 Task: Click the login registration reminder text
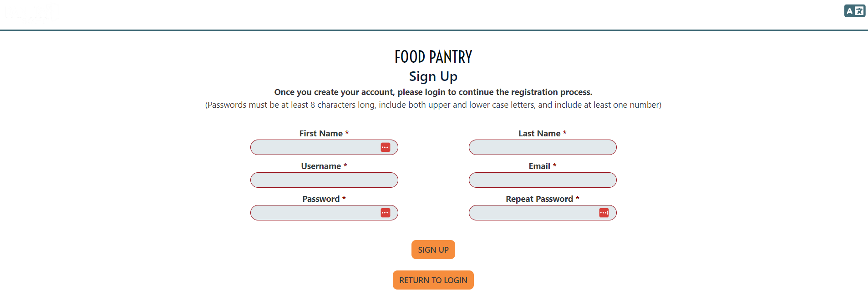click(x=433, y=92)
